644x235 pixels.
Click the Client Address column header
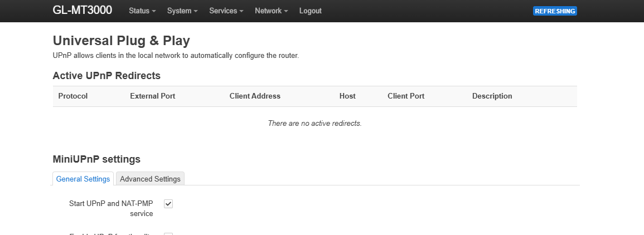[255, 96]
